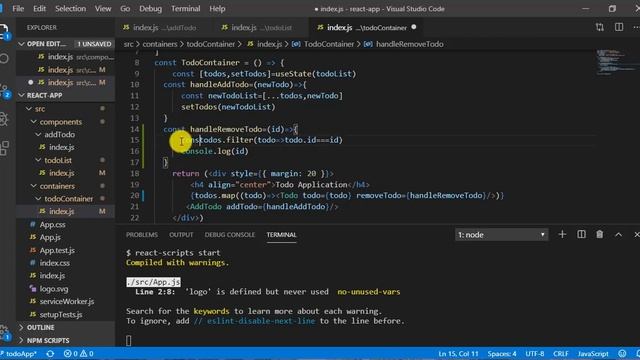Open the Help menu
Image resolution: width=640 pixels, height=360 pixels.
click(x=217, y=9)
